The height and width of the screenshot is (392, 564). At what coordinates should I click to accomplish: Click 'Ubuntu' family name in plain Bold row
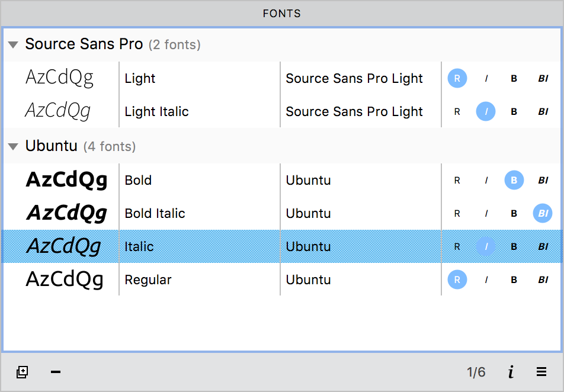pyautogui.click(x=308, y=180)
